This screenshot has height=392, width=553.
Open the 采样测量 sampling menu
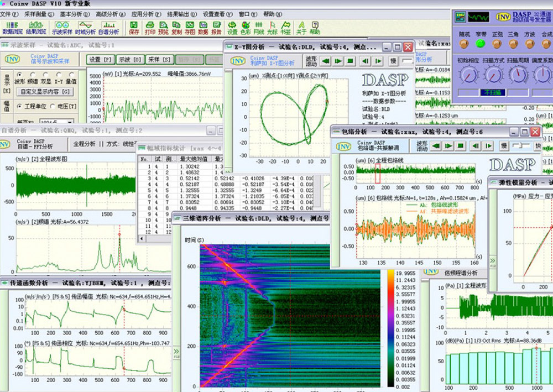(39, 14)
